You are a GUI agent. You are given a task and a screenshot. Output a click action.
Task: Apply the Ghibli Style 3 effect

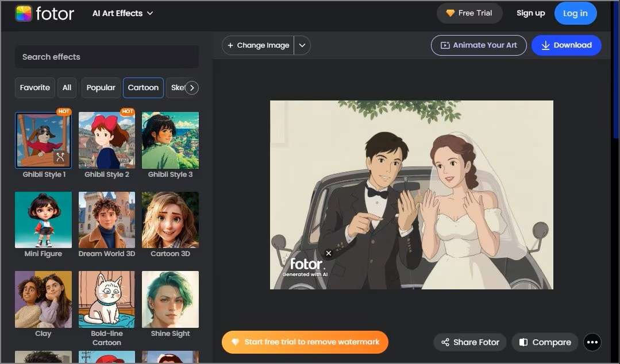(171, 140)
